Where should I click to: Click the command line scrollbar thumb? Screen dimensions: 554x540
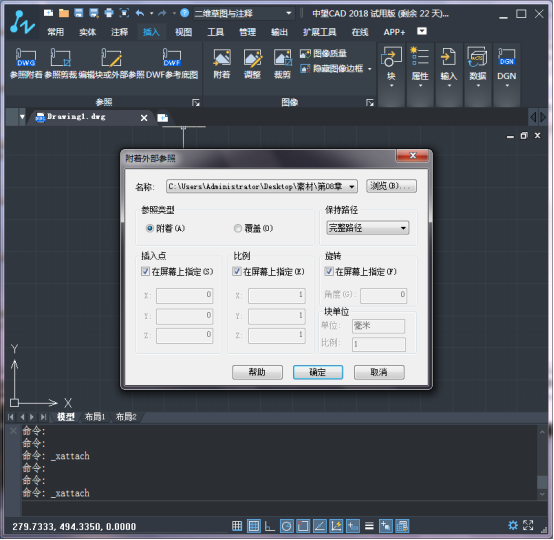(542, 481)
